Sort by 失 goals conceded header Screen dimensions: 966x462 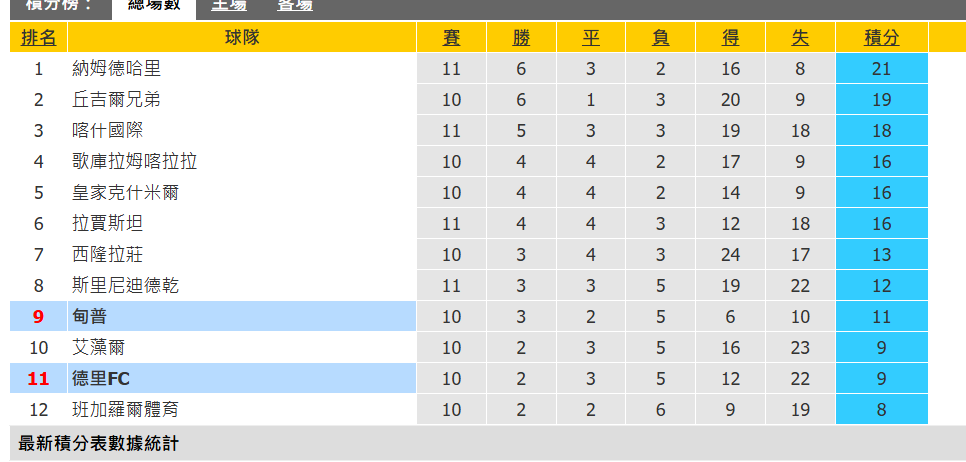(800, 38)
